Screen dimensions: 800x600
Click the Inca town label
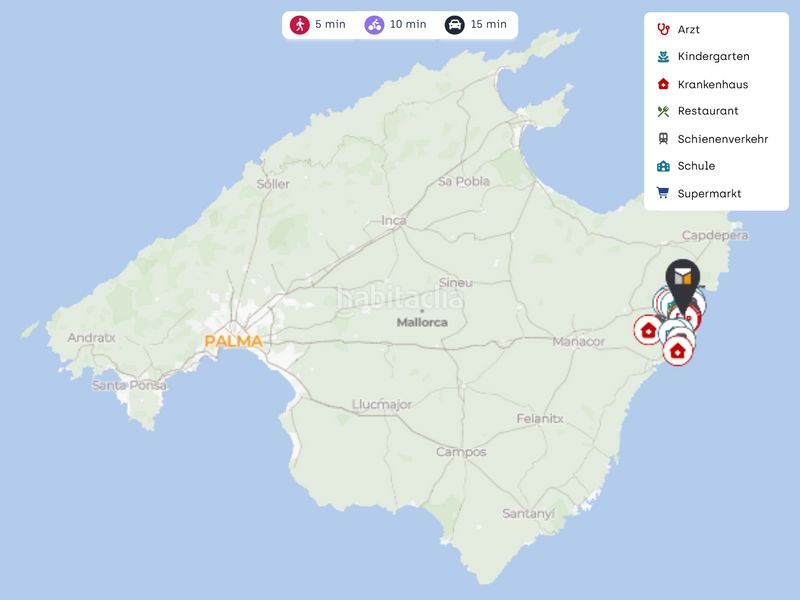[394, 220]
